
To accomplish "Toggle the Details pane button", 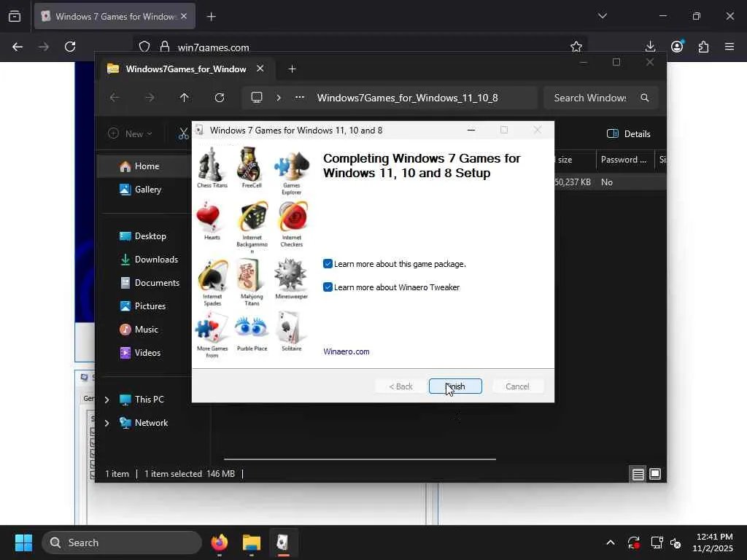I will click(x=628, y=134).
